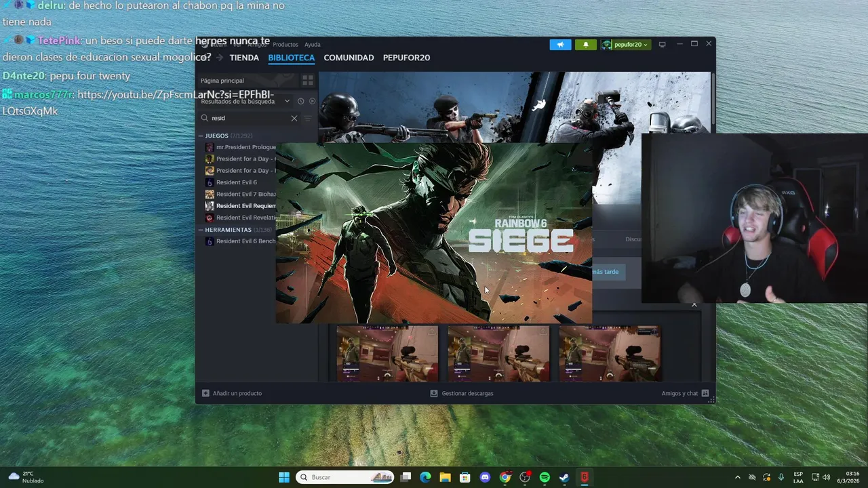Open Task View on taskbar

pos(406,477)
